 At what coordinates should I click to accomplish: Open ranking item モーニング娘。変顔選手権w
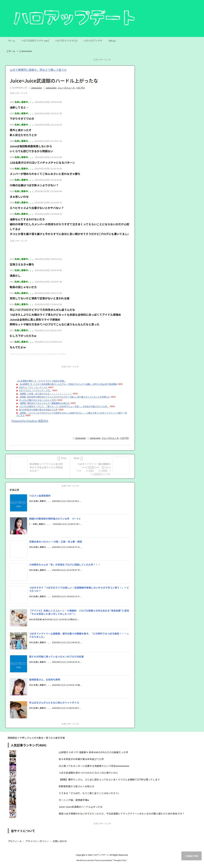74,800
